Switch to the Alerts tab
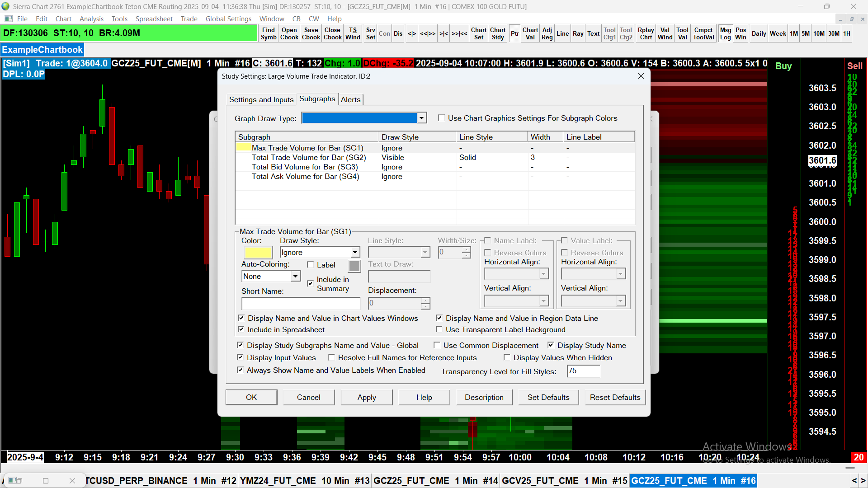The width and height of the screenshot is (868, 488). (351, 99)
